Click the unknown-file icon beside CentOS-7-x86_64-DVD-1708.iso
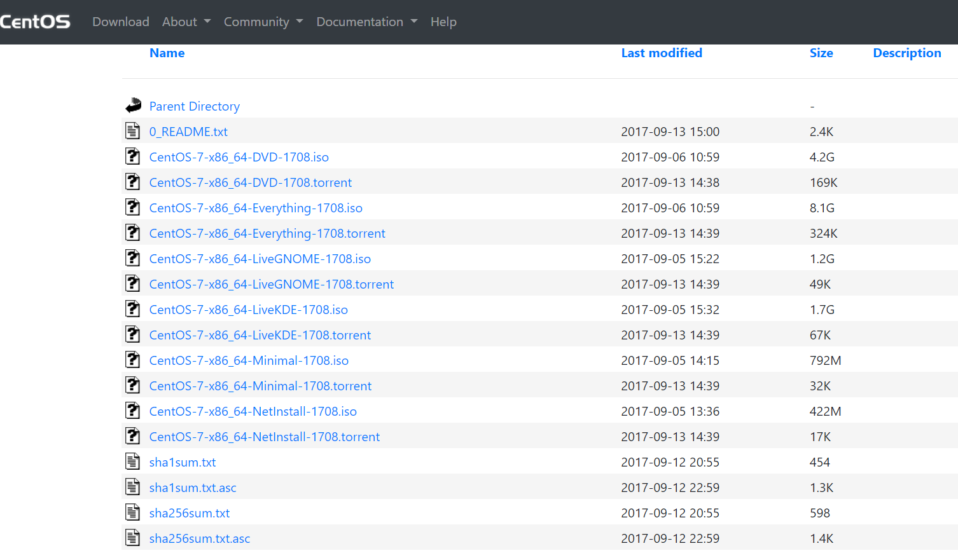The image size is (958, 560). pyautogui.click(x=132, y=156)
